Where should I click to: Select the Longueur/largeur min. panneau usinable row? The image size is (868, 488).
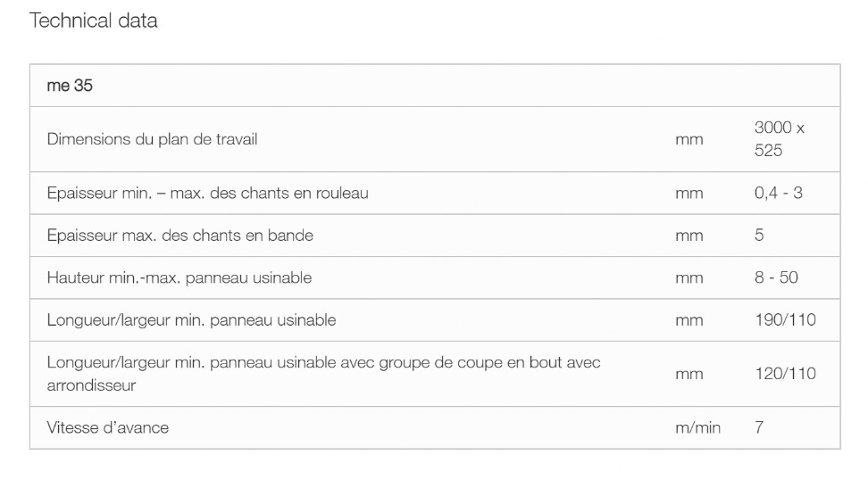pyautogui.click(x=435, y=319)
